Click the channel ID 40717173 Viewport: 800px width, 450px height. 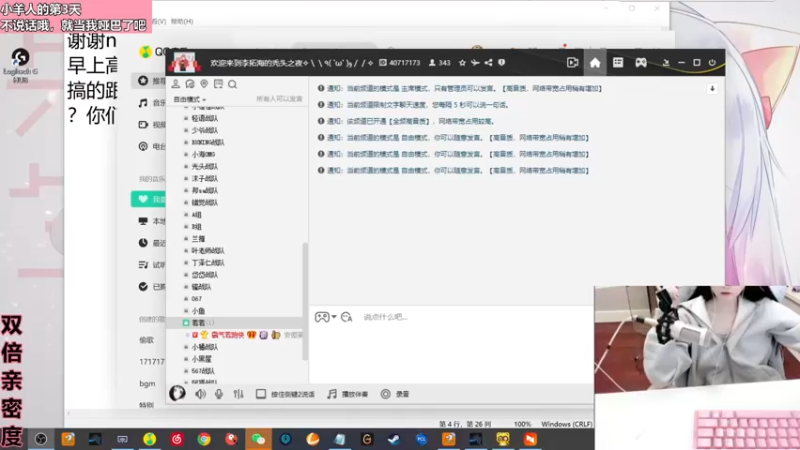click(x=399, y=63)
